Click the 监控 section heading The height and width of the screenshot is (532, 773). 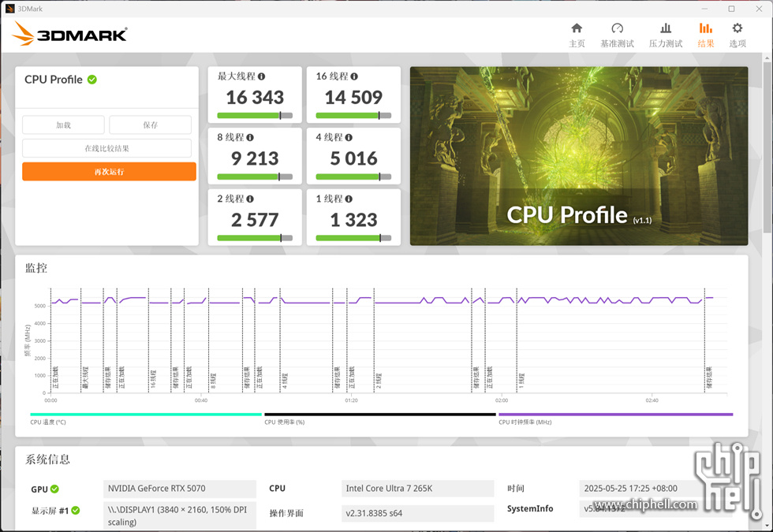pos(36,269)
